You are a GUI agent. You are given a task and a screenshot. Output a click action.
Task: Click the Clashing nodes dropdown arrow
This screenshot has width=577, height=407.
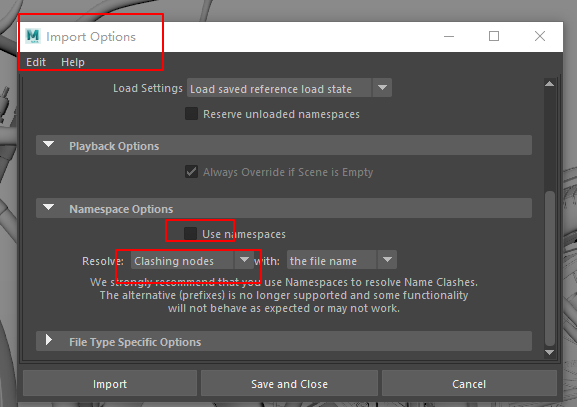(244, 260)
